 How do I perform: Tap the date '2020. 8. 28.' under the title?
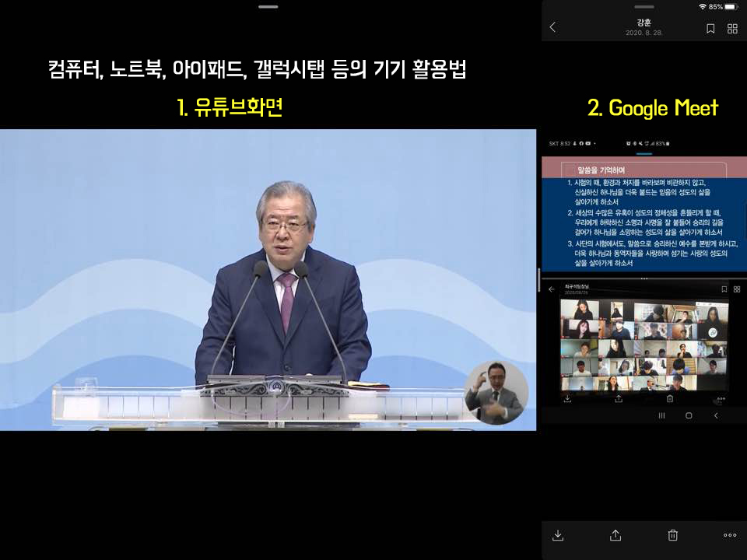point(644,33)
